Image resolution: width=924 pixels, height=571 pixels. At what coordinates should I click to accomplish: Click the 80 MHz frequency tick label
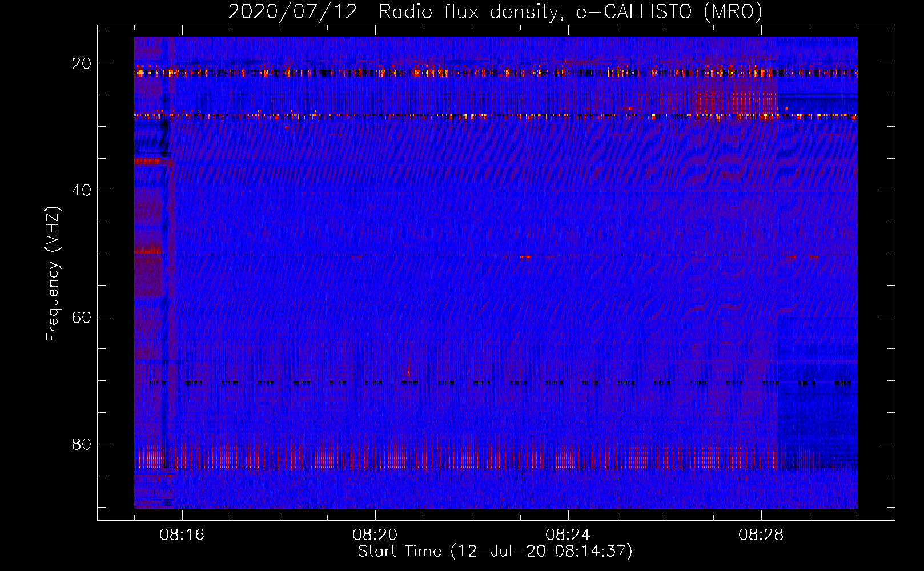click(82, 444)
